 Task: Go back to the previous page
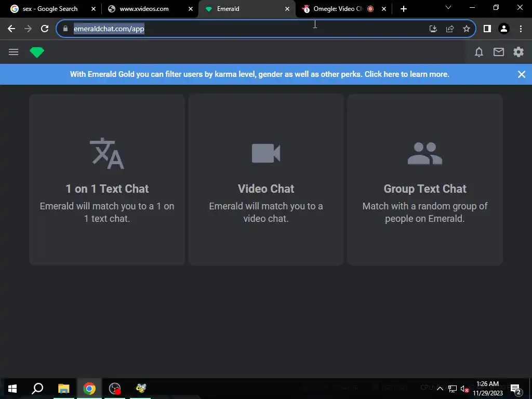tap(11, 29)
